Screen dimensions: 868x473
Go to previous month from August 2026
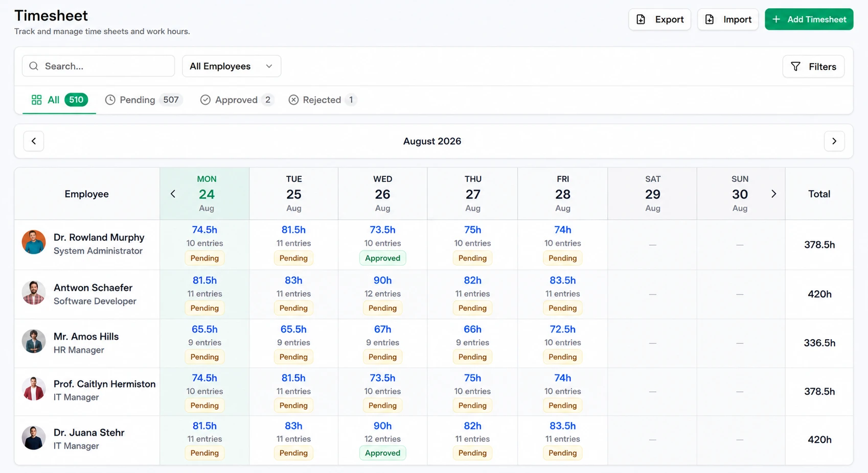[x=34, y=141]
